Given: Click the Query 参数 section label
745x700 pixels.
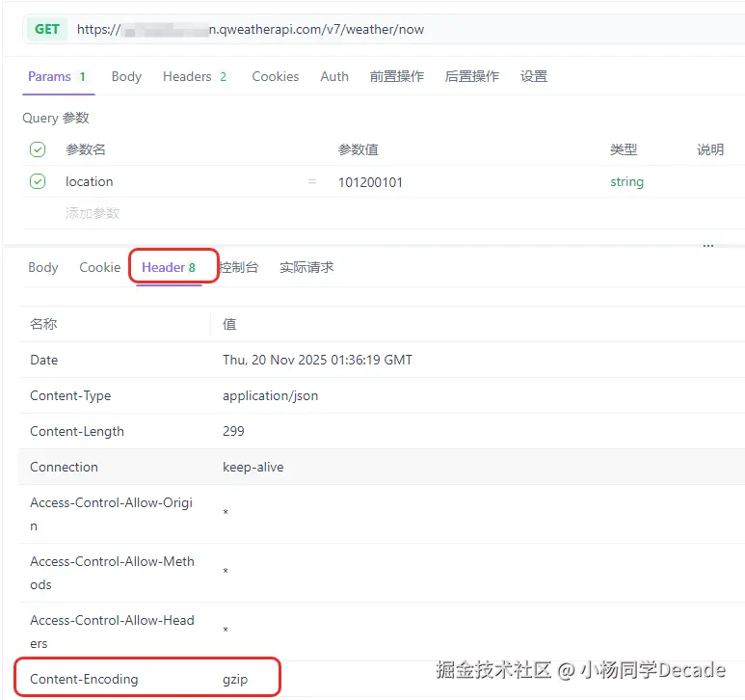Looking at the screenshot, I should (56, 118).
